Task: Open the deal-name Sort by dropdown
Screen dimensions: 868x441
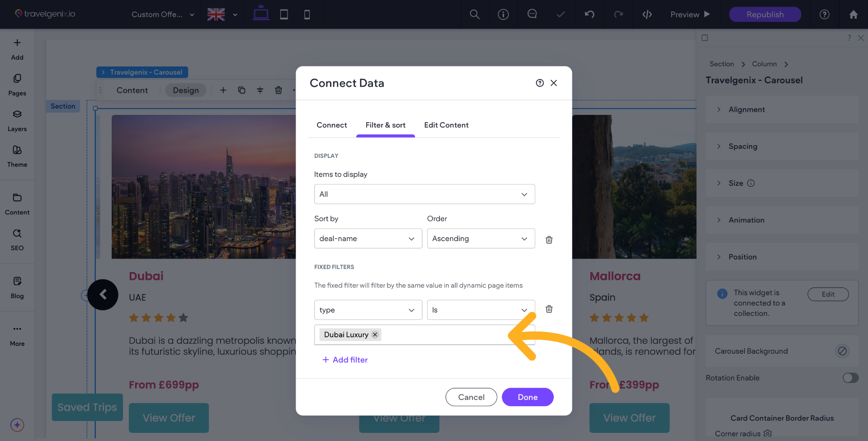Action: point(368,238)
